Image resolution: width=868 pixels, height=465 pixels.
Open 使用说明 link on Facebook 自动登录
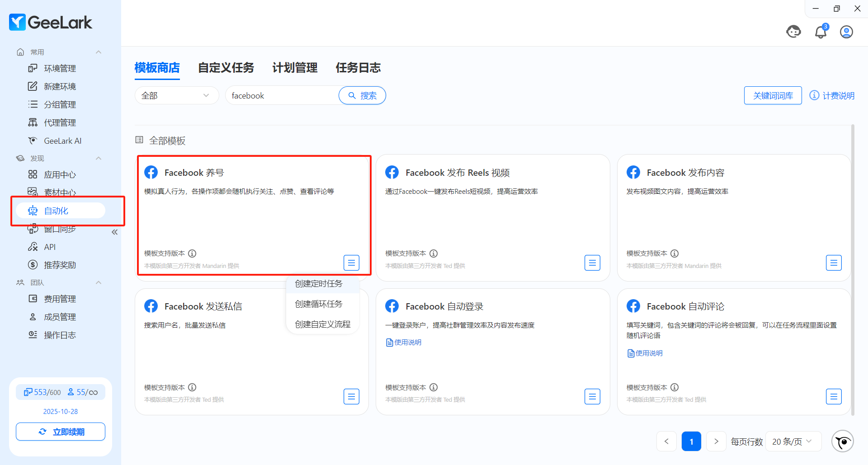[403, 343]
